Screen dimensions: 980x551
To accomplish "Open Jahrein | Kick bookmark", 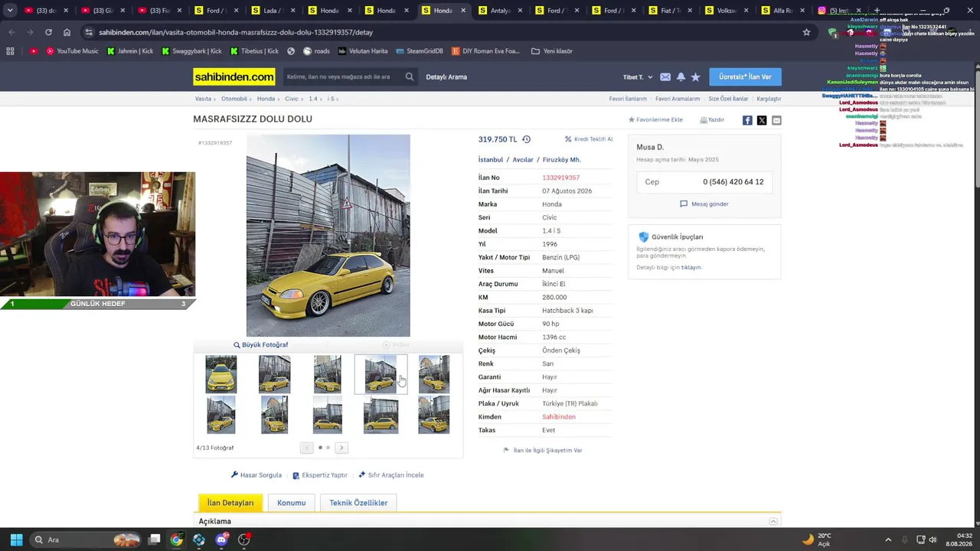I will coord(130,51).
